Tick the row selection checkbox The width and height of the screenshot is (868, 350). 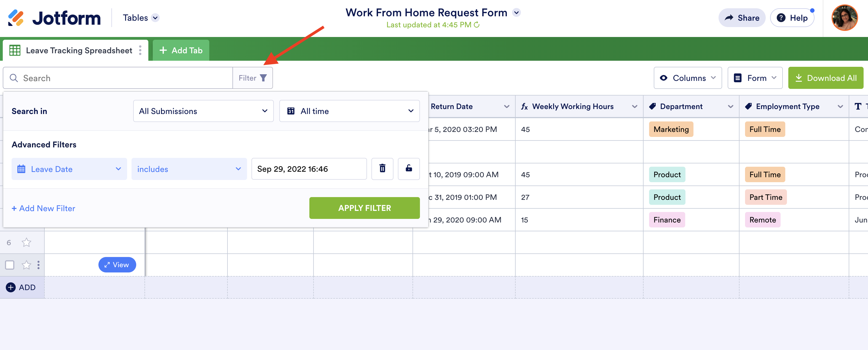(x=10, y=265)
